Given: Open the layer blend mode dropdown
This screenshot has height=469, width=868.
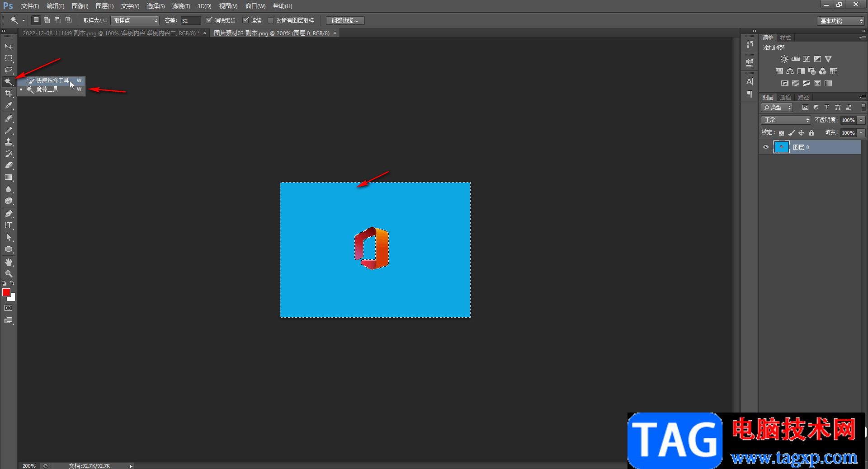Looking at the screenshot, I should pyautogui.click(x=786, y=120).
